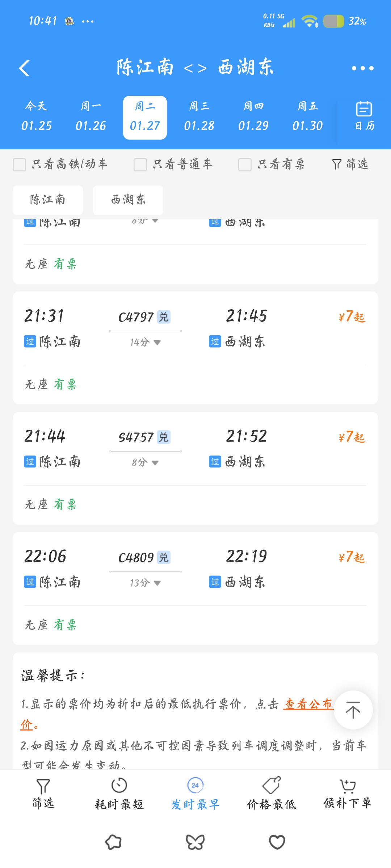Check the regular train only box
Screen dimensions: 391x868
click(140, 165)
